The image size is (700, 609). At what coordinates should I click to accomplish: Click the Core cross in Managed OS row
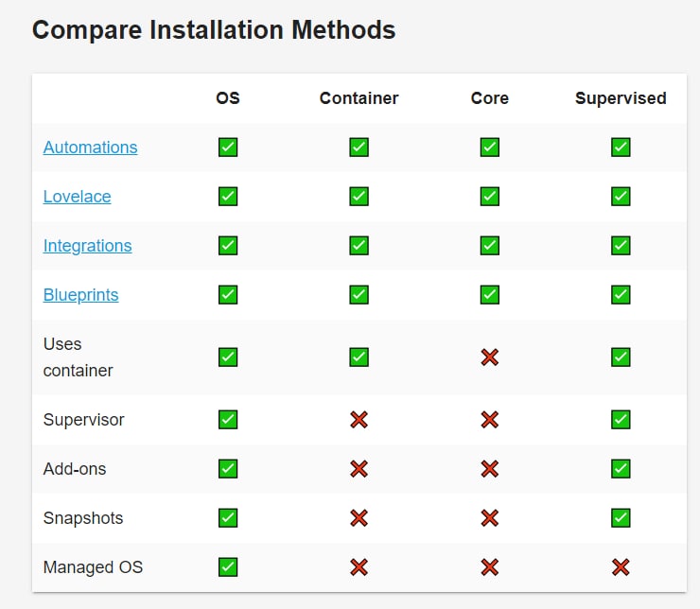[x=489, y=567]
